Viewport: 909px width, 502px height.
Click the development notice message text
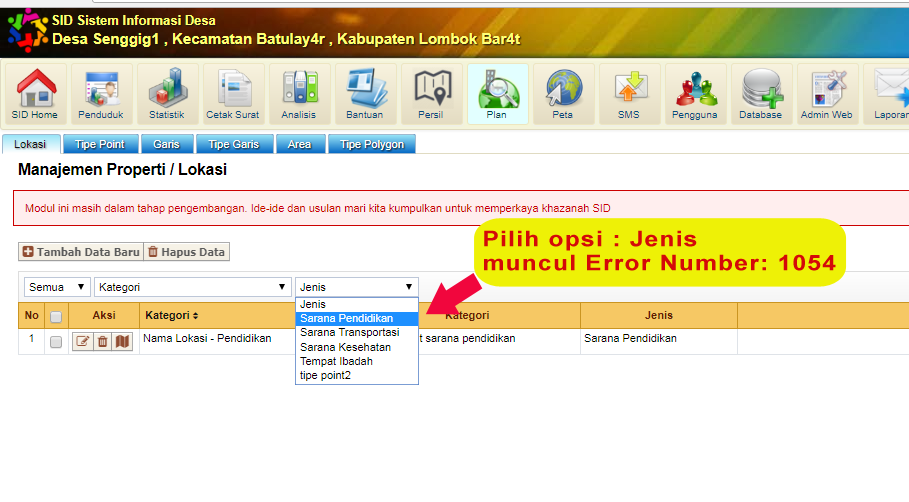318,208
